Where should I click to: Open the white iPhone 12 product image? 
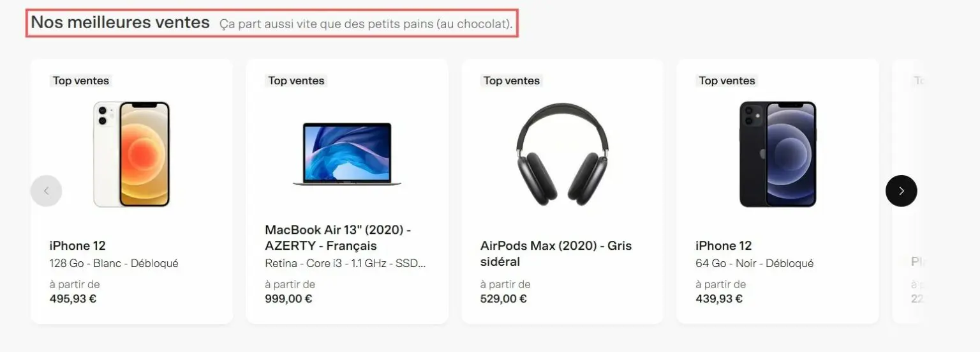(131, 154)
